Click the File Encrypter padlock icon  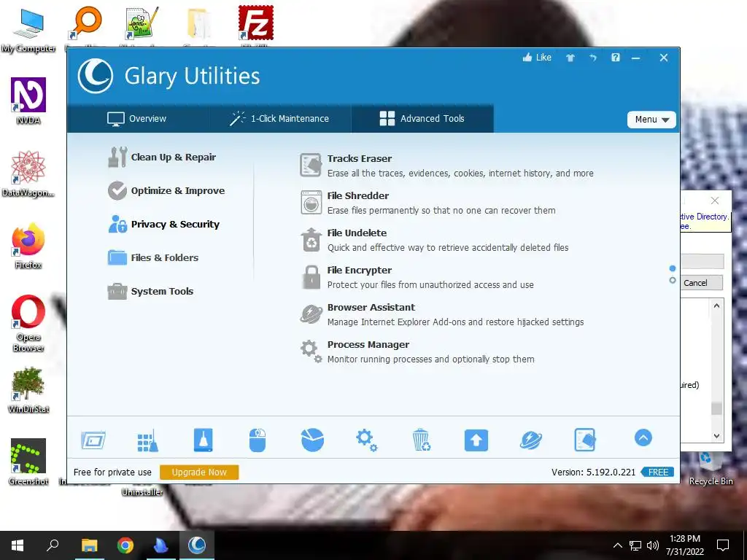(x=311, y=276)
